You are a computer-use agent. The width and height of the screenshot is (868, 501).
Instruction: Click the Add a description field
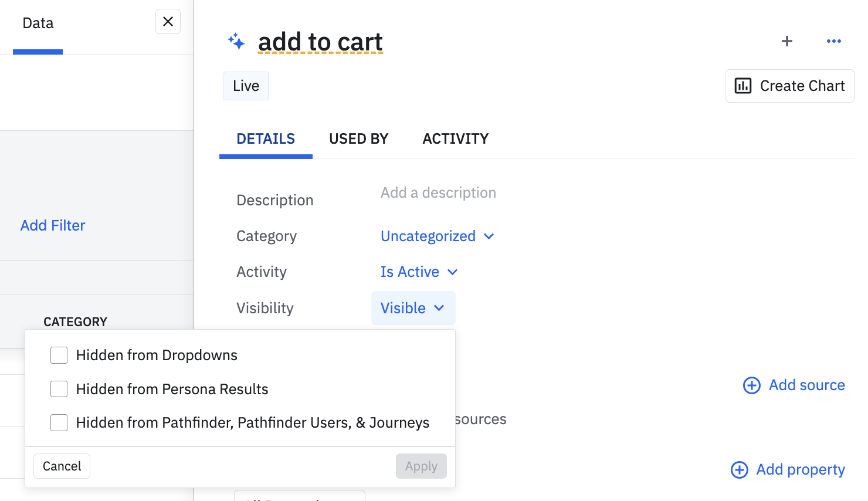coord(438,193)
